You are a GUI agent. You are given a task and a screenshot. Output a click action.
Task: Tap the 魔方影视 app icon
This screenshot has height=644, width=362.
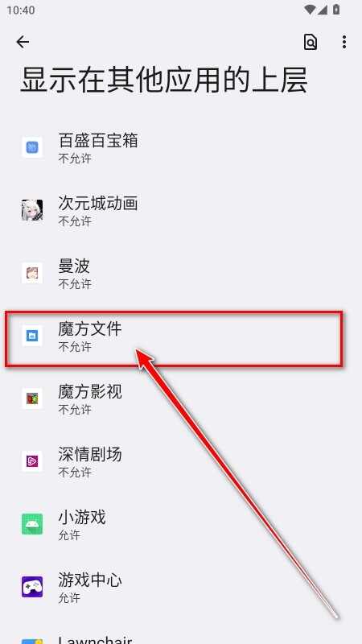click(x=32, y=398)
